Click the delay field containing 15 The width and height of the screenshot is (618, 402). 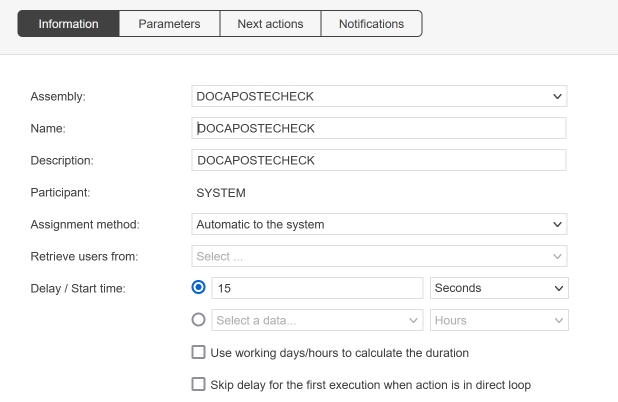[x=316, y=288]
